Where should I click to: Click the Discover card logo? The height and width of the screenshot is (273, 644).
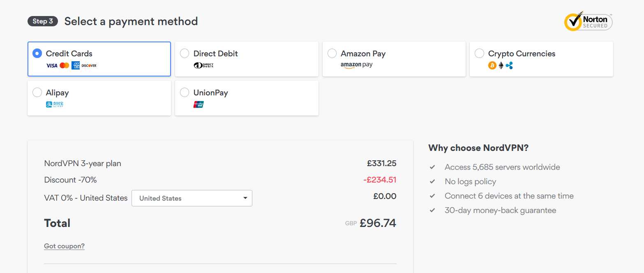click(89, 65)
